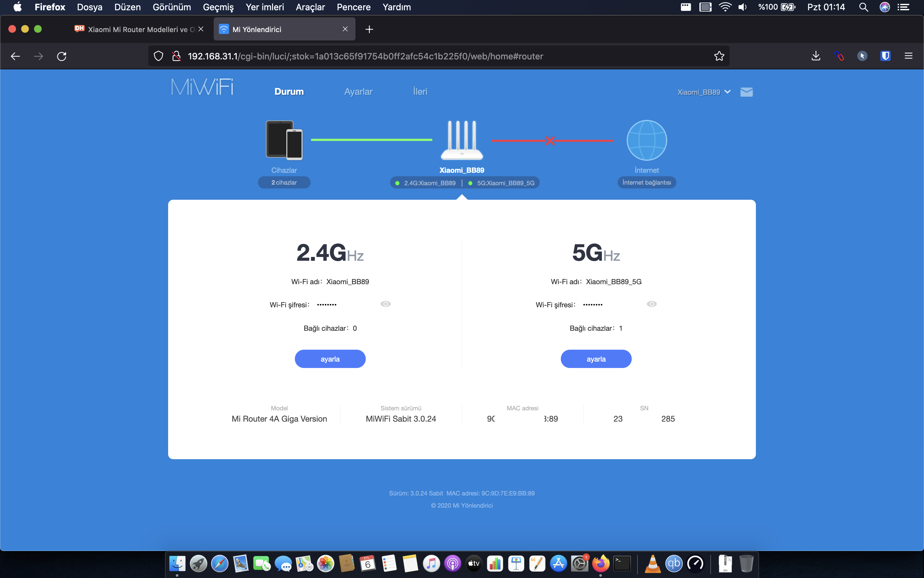Screen dimensions: 924x578
Task: Bookmark this page with star icon
Action: pos(719,56)
